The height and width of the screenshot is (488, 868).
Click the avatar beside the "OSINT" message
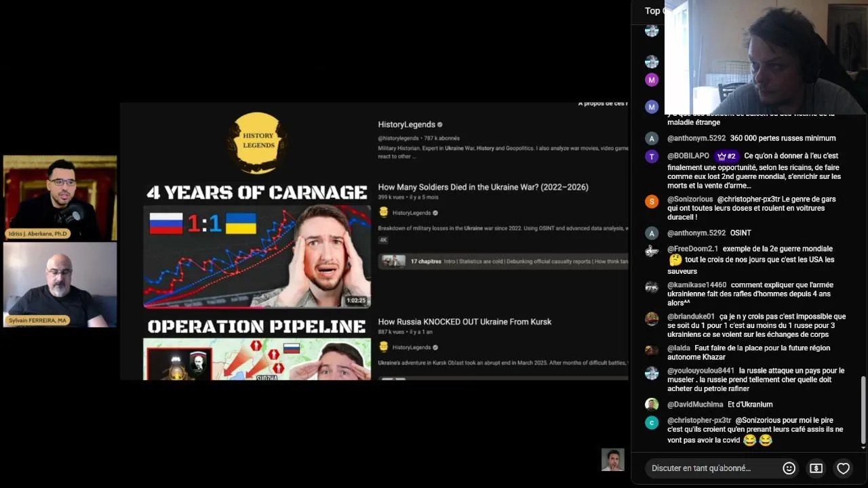point(652,233)
